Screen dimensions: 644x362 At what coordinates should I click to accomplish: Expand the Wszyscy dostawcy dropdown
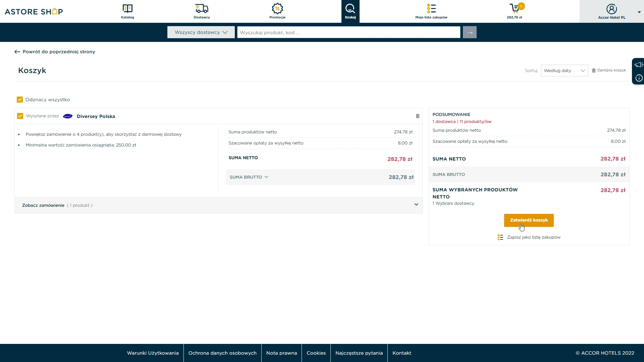click(x=201, y=32)
